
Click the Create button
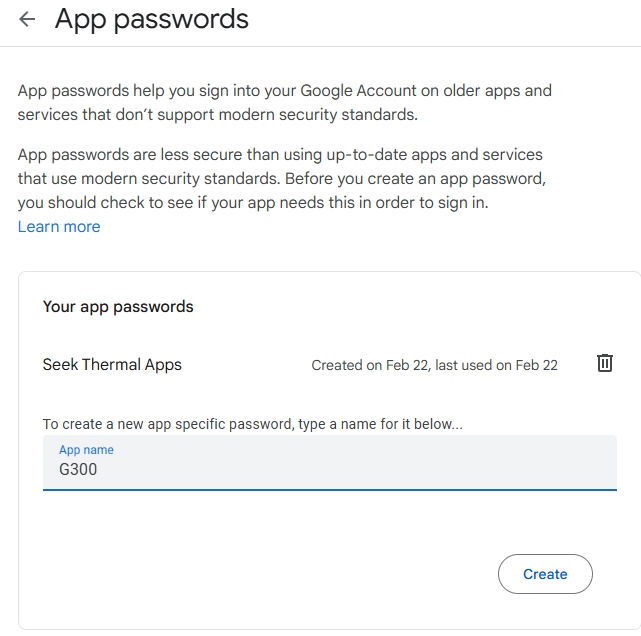coord(545,574)
